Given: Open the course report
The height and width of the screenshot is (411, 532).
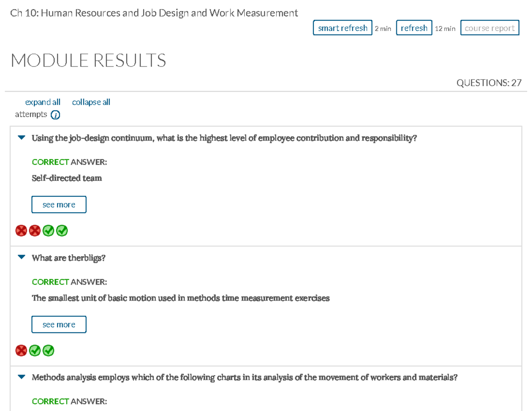Looking at the screenshot, I should [x=489, y=27].
